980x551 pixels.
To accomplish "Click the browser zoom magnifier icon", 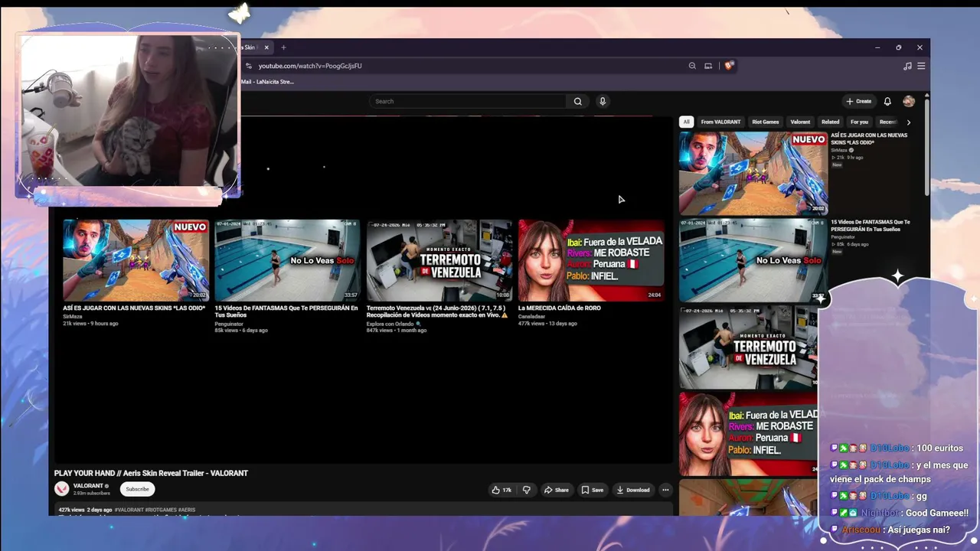I will point(692,66).
